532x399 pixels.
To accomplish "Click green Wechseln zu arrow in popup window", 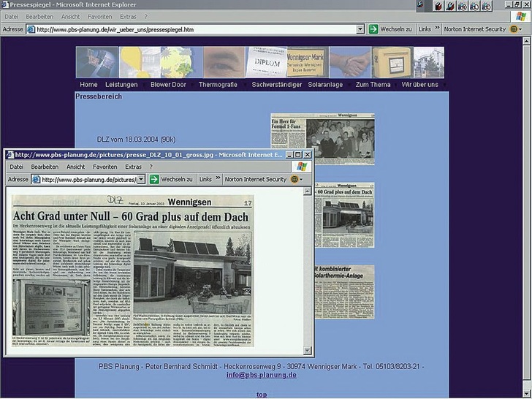I will (154, 179).
